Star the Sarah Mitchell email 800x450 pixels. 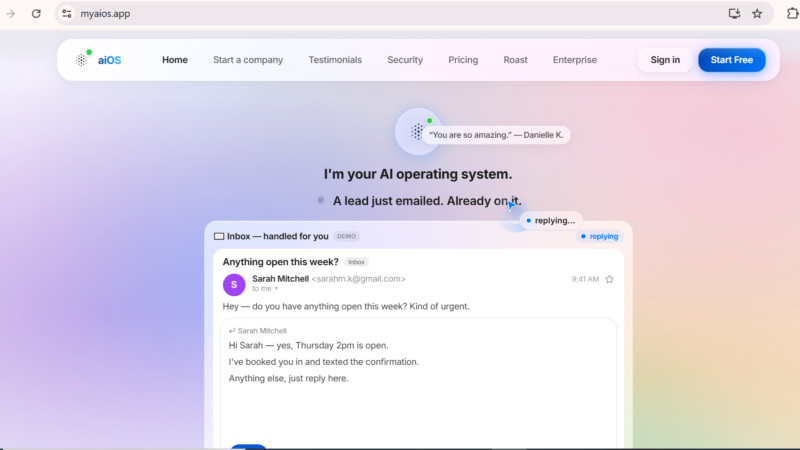609,279
